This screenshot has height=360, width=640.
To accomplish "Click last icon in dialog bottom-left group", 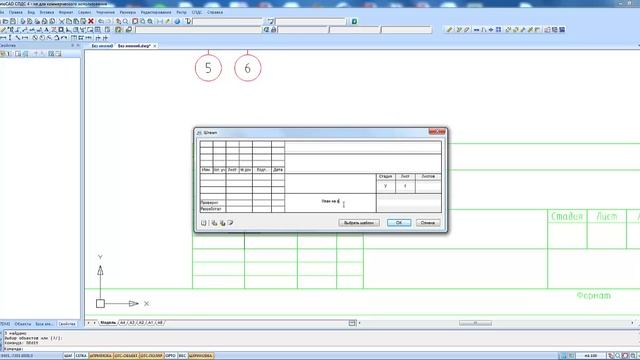I will coord(230,223).
